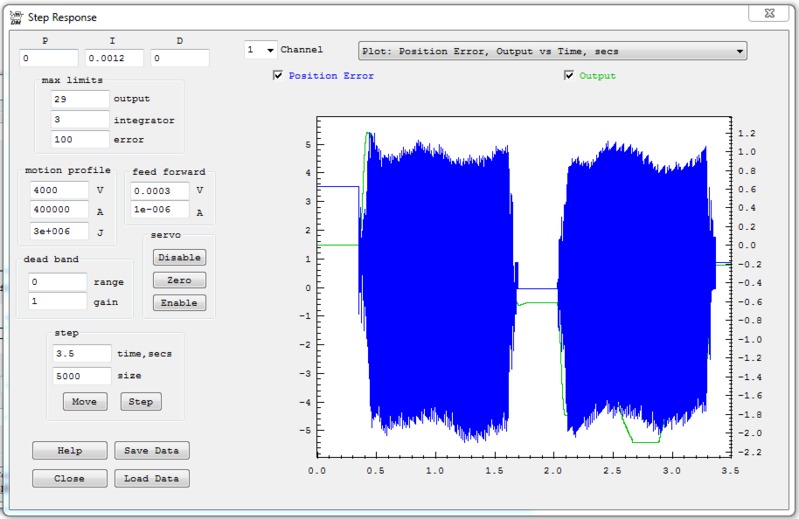Click the Close button at bottom left
Viewport: 799px width, 519px height.
[69, 479]
